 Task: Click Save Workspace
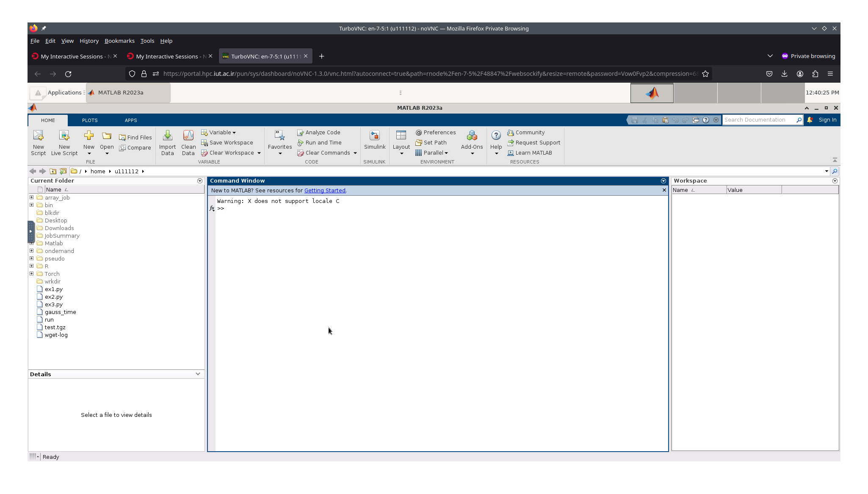click(x=227, y=143)
